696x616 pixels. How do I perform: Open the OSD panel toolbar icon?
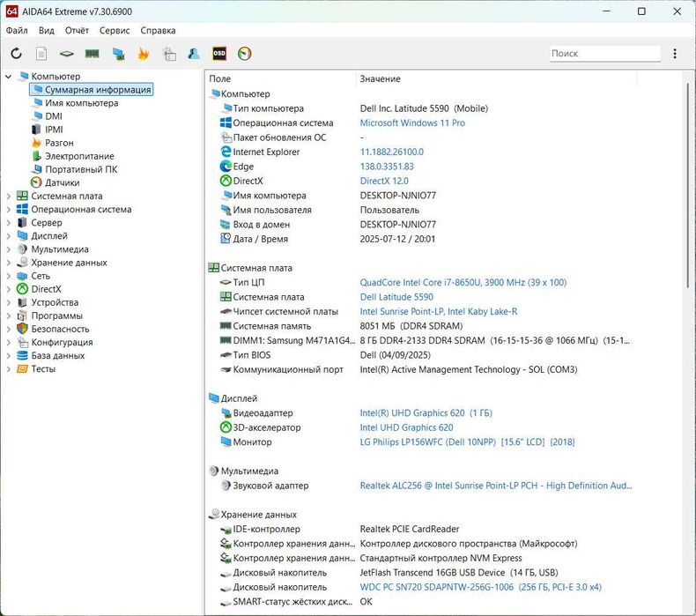219,54
